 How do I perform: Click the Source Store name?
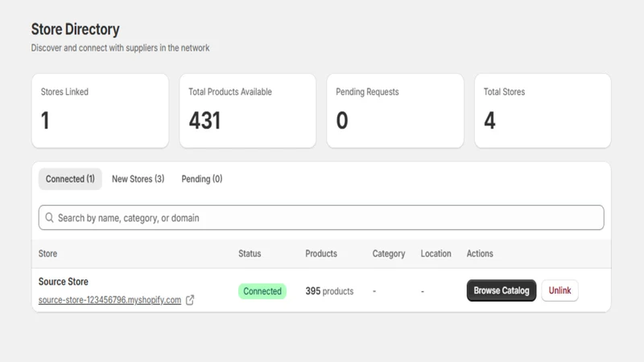(x=64, y=282)
